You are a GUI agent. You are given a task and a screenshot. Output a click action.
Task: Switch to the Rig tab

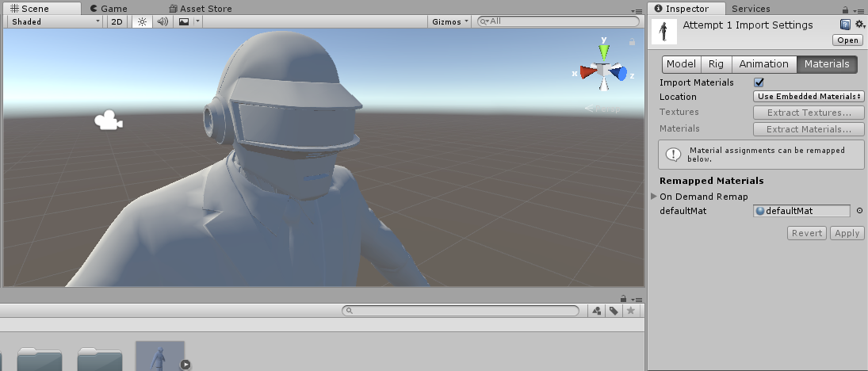point(717,64)
